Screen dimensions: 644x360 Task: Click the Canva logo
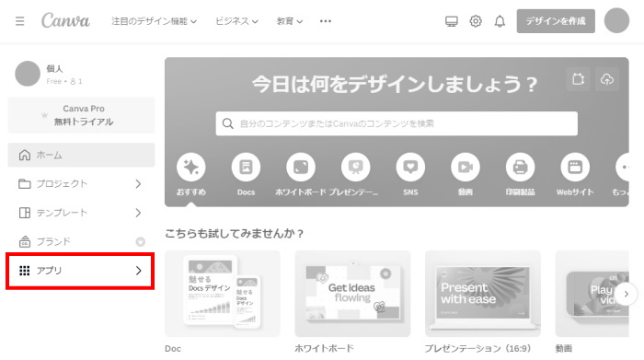click(65, 20)
